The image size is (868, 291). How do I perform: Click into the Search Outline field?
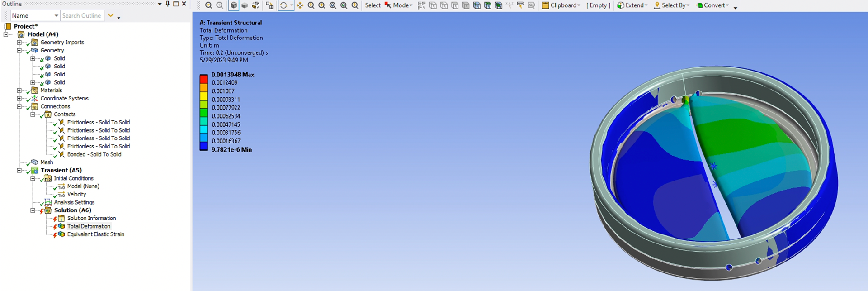coord(83,15)
